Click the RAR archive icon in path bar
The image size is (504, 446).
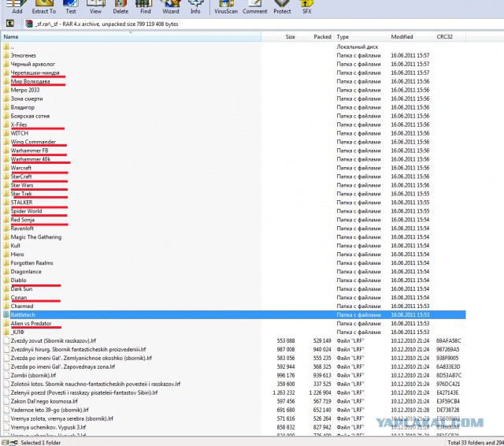[29, 24]
